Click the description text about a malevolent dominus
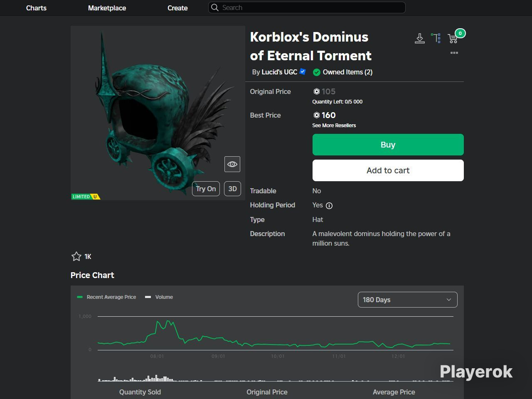Viewport: 532px width, 399px height. click(381, 239)
